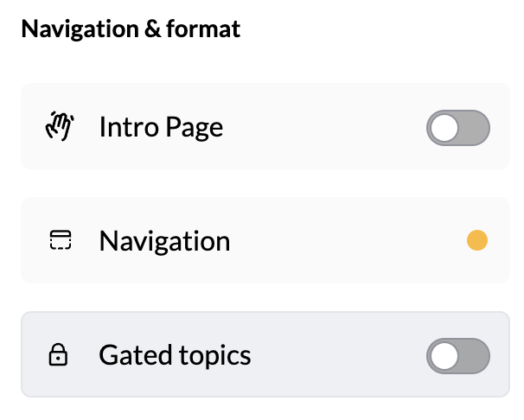Open the Navigation settings label
This screenshot has height=420, width=524.
[x=164, y=240]
